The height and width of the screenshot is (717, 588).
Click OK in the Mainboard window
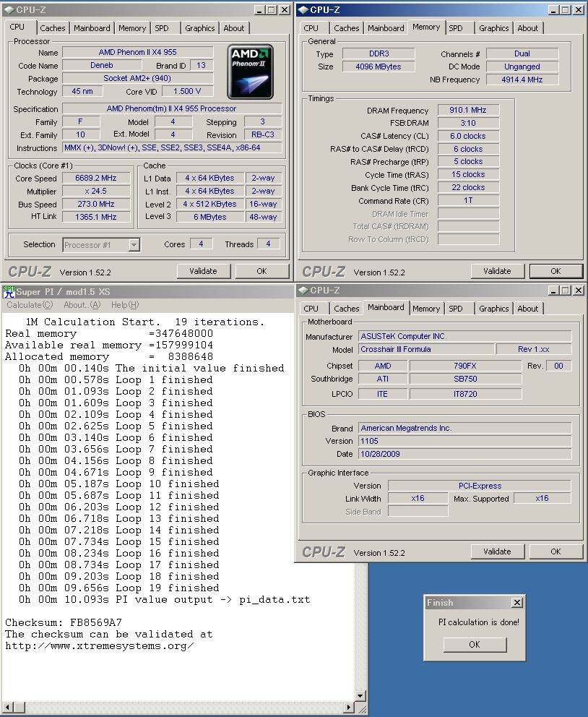click(555, 551)
